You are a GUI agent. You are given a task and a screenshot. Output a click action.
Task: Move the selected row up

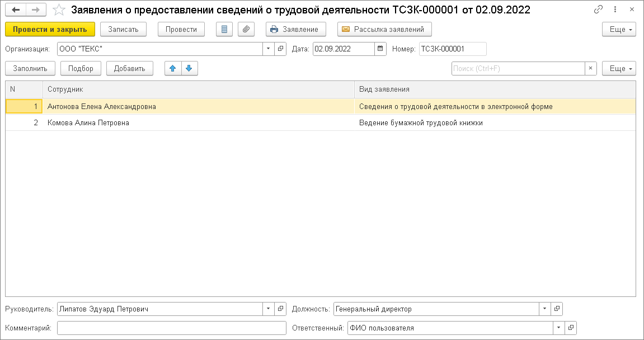[x=173, y=68]
